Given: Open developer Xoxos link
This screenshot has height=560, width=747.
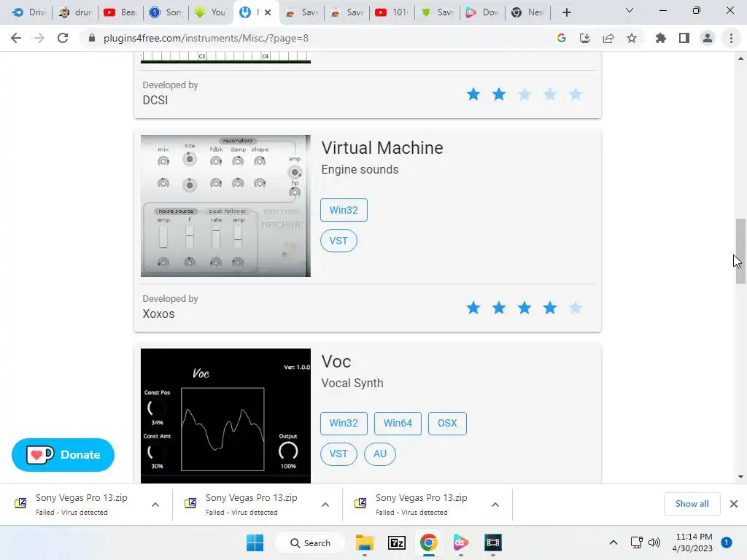Looking at the screenshot, I should (x=158, y=314).
